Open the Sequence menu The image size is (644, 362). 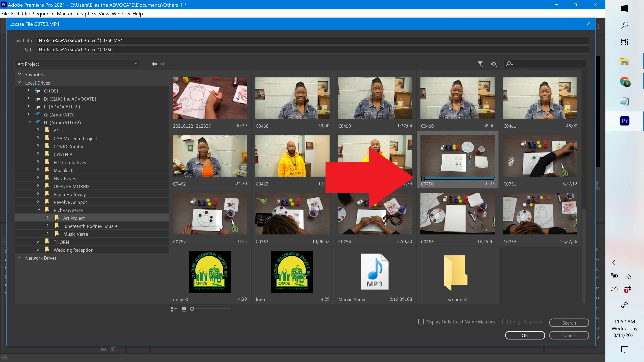point(43,14)
